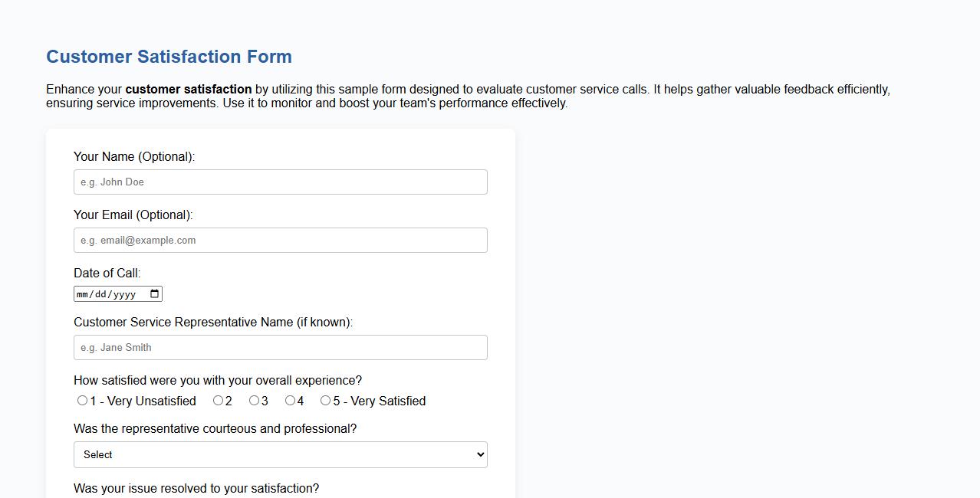Expand the options list for representative professionalism
The height and width of the screenshot is (498, 980).
tap(280, 454)
